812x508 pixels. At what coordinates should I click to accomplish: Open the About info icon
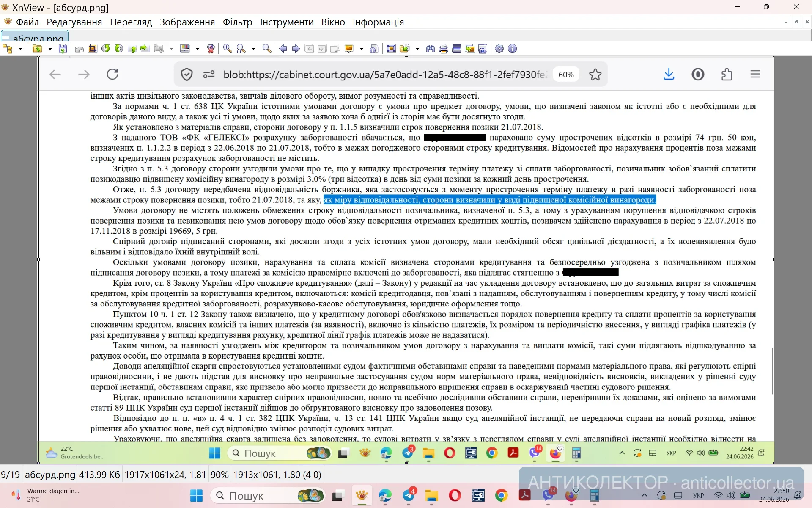[x=513, y=49]
